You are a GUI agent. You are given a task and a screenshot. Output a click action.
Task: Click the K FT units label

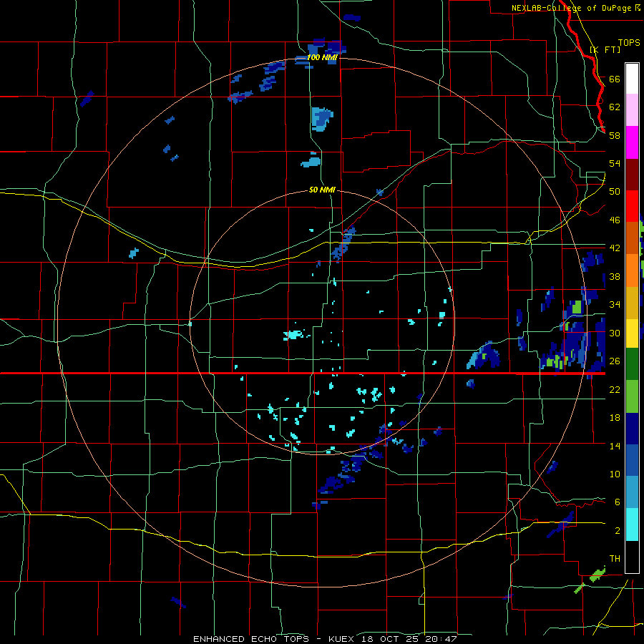click(605, 49)
